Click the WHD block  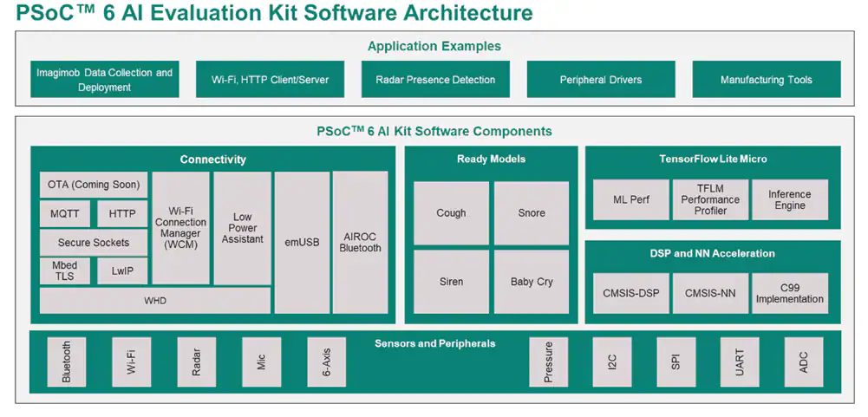click(155, 301)
